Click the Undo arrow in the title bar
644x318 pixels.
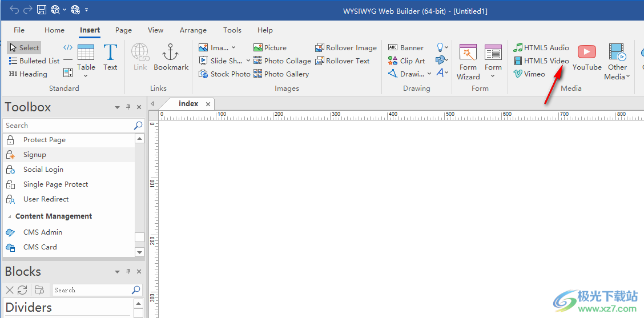click(x=14, y=10)
